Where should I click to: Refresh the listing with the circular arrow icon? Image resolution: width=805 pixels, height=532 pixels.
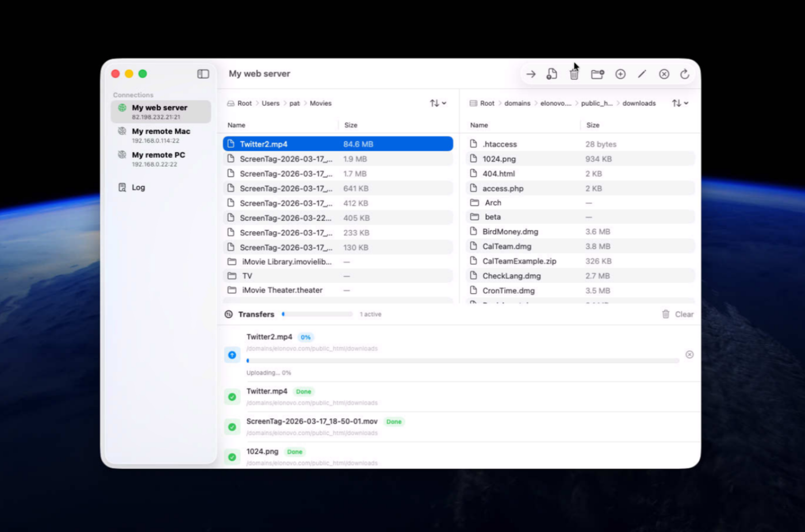point(685,74)
